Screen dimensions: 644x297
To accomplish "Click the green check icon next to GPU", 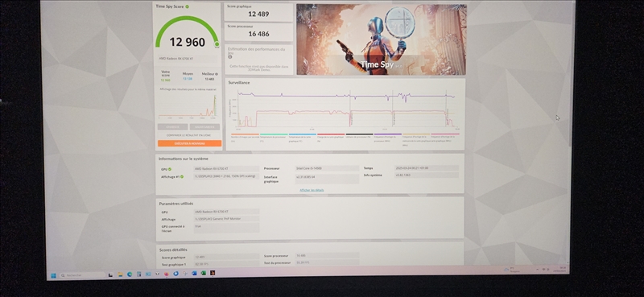I will tap(170, 169).
